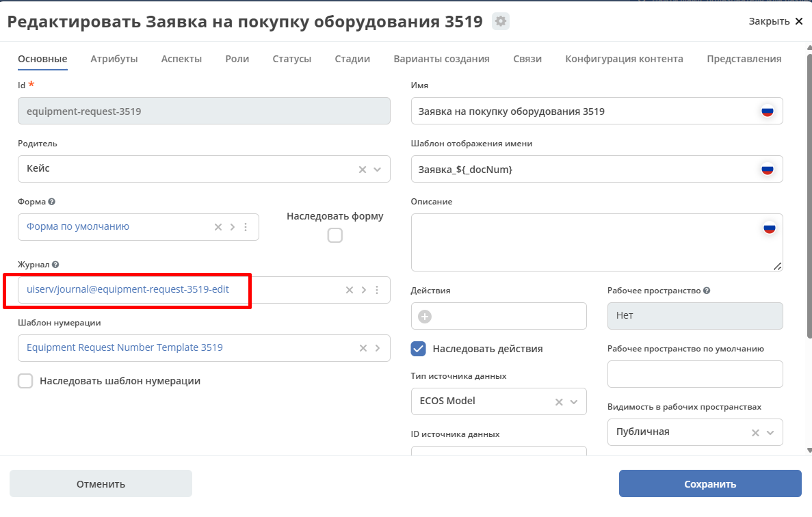This screenshot has width=812, height=517.
Task: Open the Конфигурация контента tab
Action: coord(624,59)
